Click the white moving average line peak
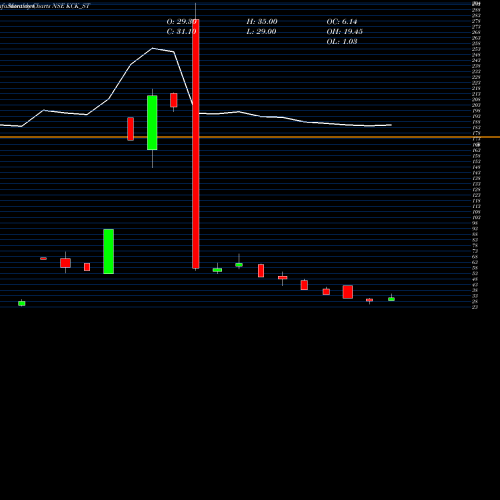Image resolution: width=500 pixels, height=500 pixels. click(153, 48)
